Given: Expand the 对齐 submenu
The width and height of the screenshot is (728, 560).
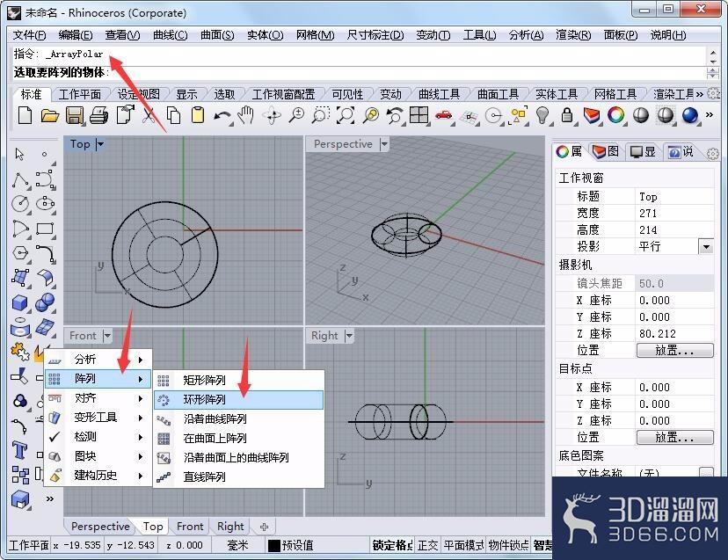Looking at the screenshot, I should click(x=98, y=398).
